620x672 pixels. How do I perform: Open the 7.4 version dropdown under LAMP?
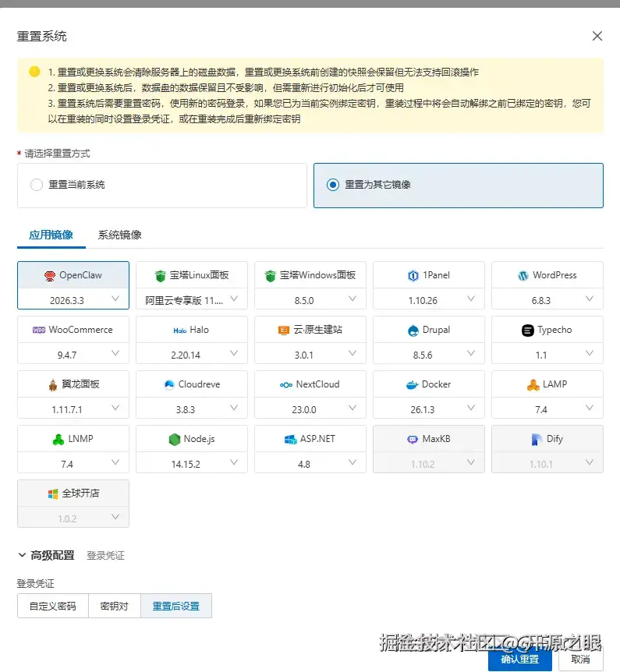[547, 408]
